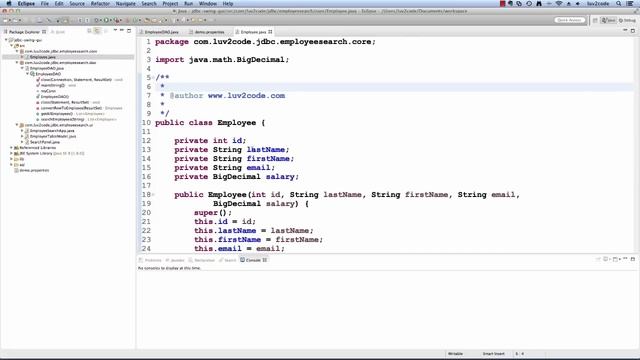
Task: Click the Debug toolbar button
Action: [97, 20]
